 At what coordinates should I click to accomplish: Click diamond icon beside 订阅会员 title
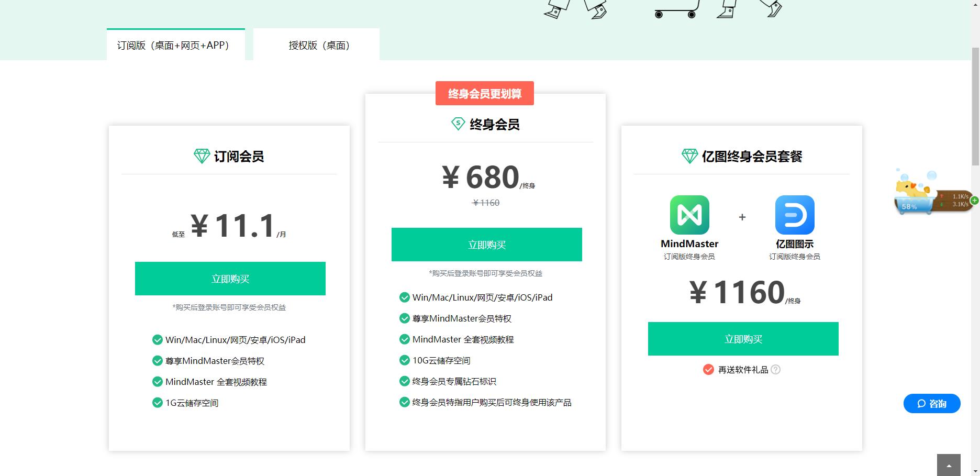(x=202, y=156)
